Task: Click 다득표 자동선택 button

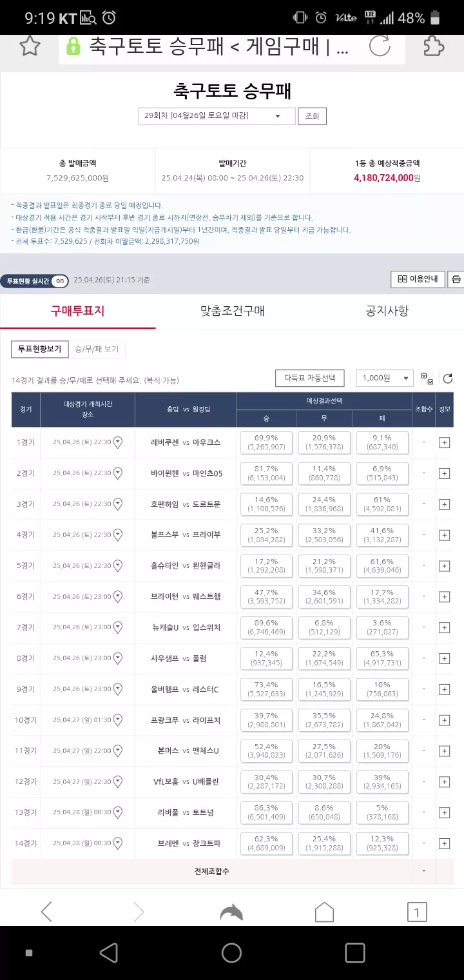Action: (x=310, y=378)
